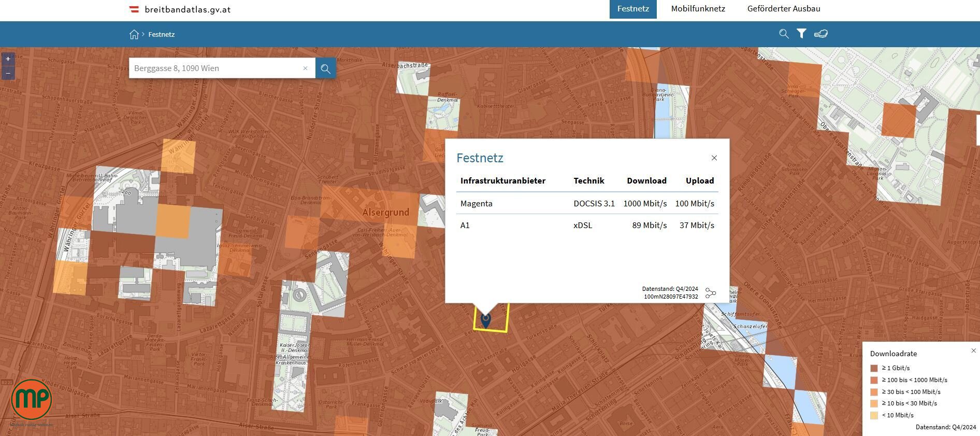Click the popup Datenstand: Q4/2024 text
This screenshot has width=980, height=436.
pos(670,289)
